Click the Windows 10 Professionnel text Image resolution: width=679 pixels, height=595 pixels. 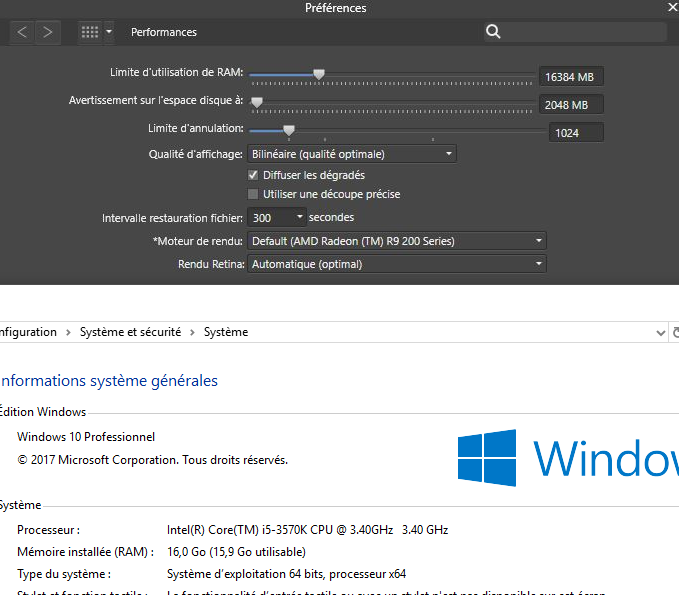(86, 437)
